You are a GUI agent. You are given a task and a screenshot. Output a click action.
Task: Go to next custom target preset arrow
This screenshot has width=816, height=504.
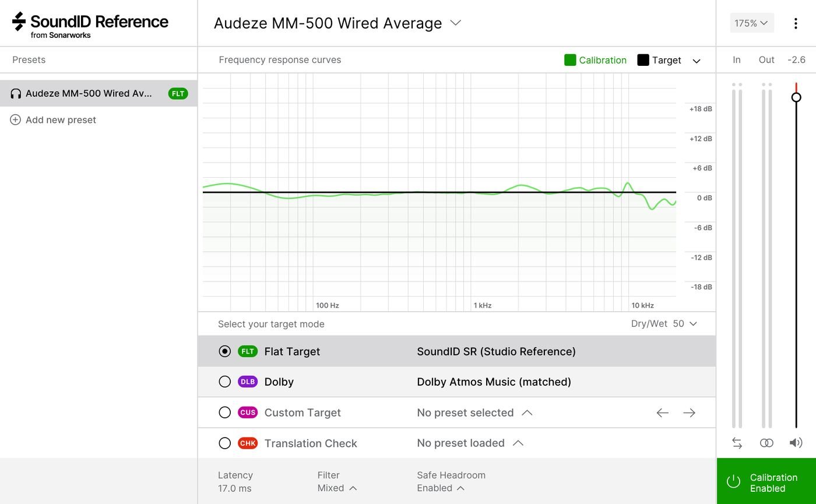pos(689,413)
